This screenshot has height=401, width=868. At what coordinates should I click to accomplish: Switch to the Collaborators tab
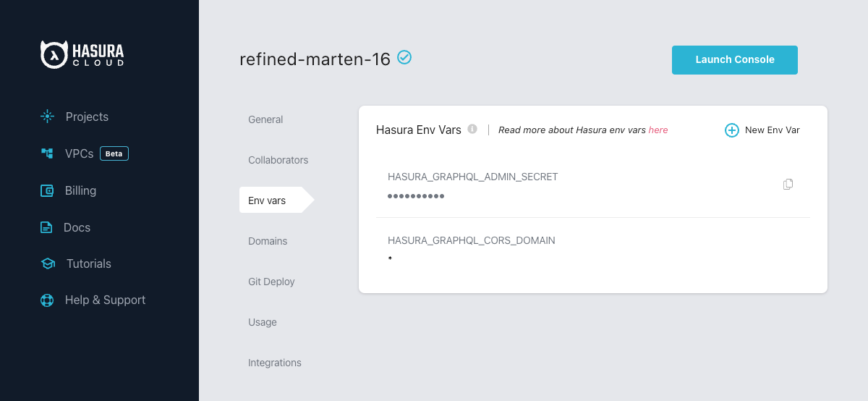click(278, 160)
